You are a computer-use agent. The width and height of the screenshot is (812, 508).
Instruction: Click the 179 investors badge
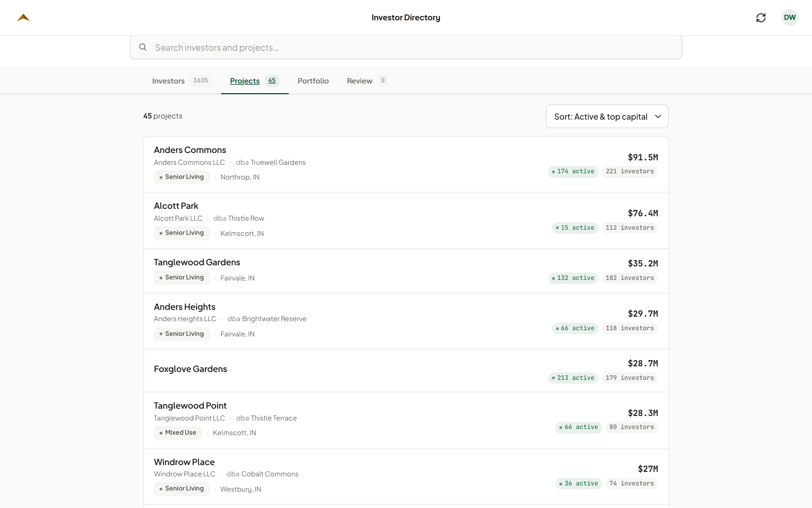tap(630, 378)
